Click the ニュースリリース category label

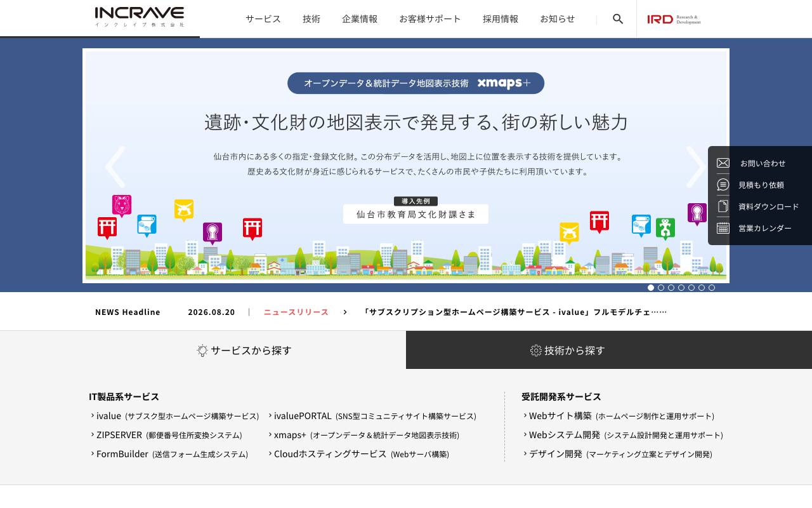tap(296, 312)
